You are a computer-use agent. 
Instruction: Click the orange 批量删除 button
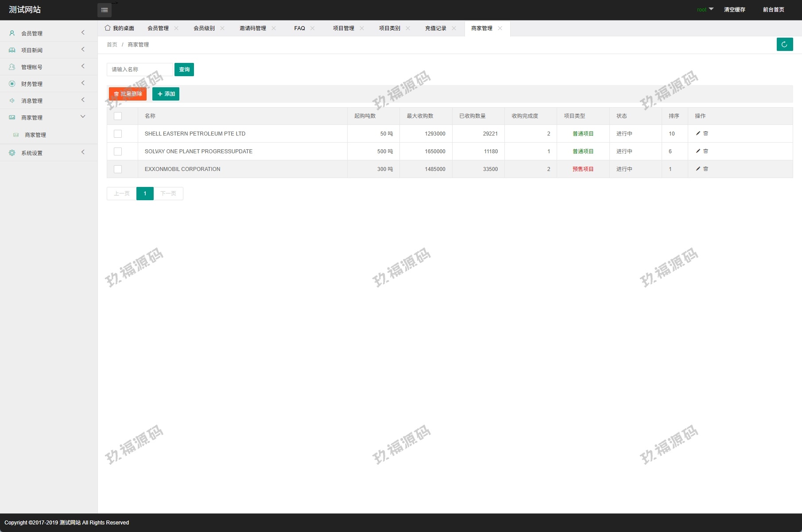click(x=128, y=94)
